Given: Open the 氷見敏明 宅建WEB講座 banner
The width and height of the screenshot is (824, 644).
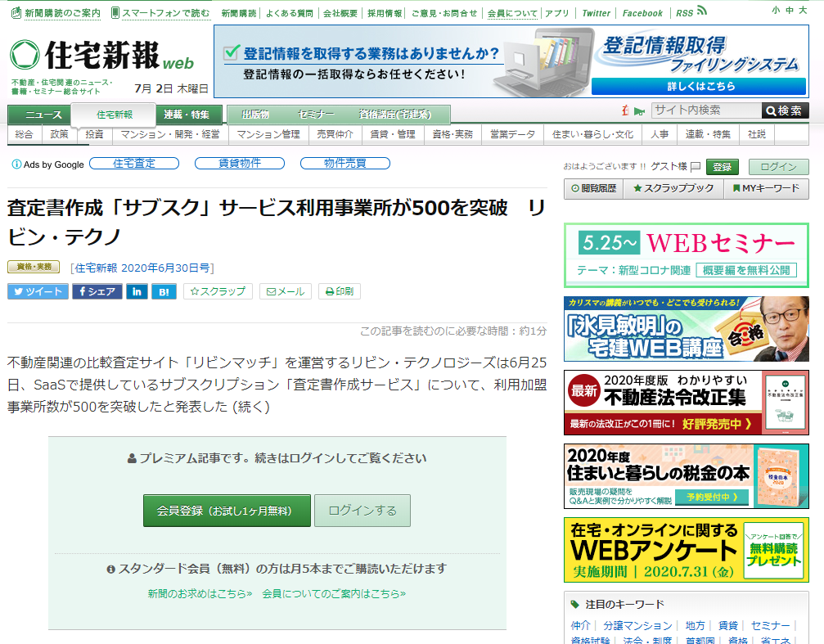Looking at the screenshot, I should click(x=687, y=329).
